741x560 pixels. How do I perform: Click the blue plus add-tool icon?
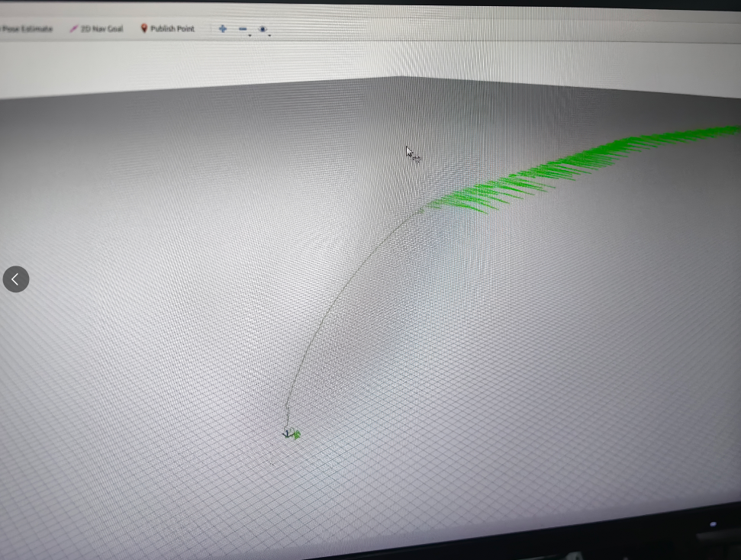click(x=223, y=29)
